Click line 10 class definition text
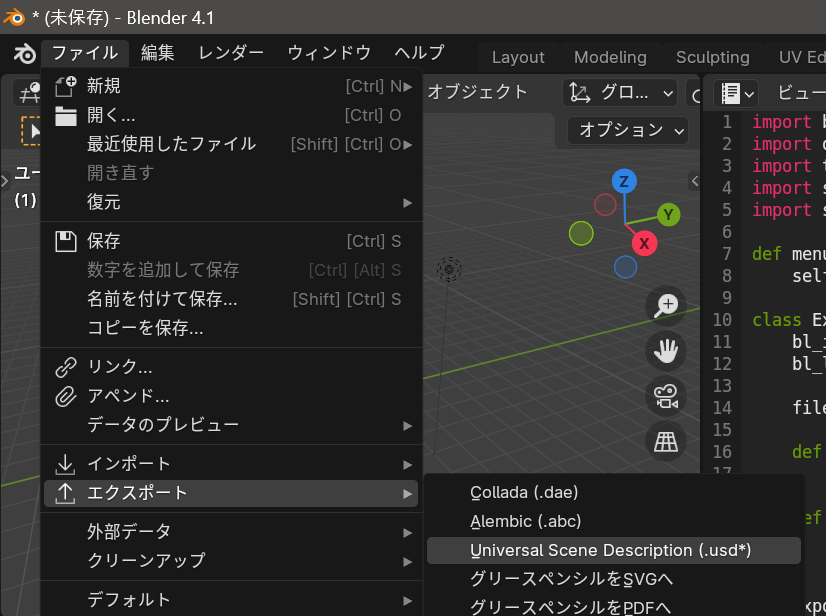Image resolution: width=826 pixels, height=616 pixels. [788, 320]
